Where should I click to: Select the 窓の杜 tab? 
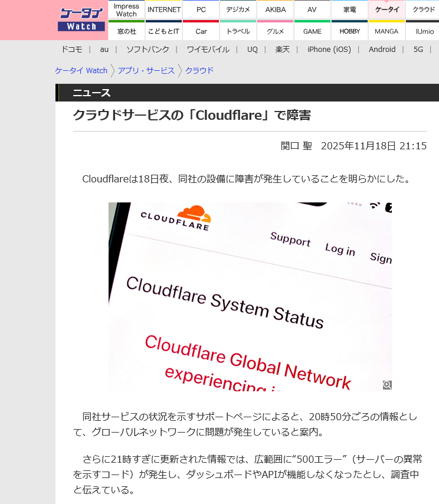(126, 31)
